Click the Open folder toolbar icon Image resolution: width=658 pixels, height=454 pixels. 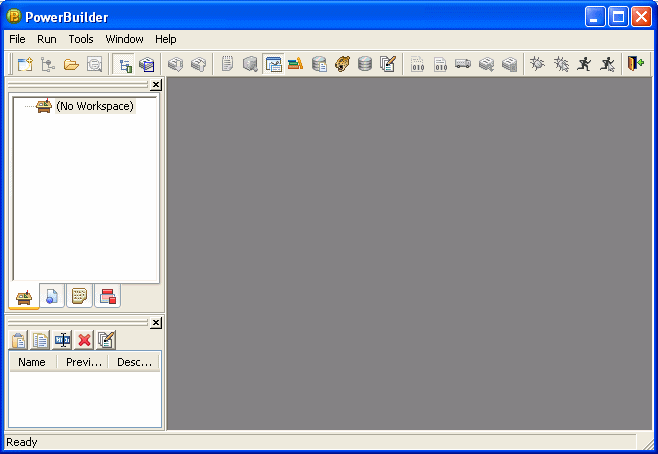71,64
